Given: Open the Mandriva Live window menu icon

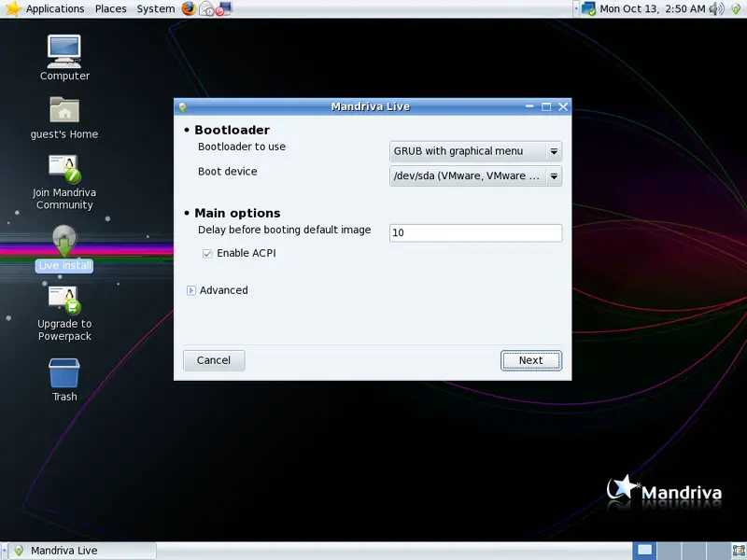Looking at the screenshot, I should (x=182, y=107).
